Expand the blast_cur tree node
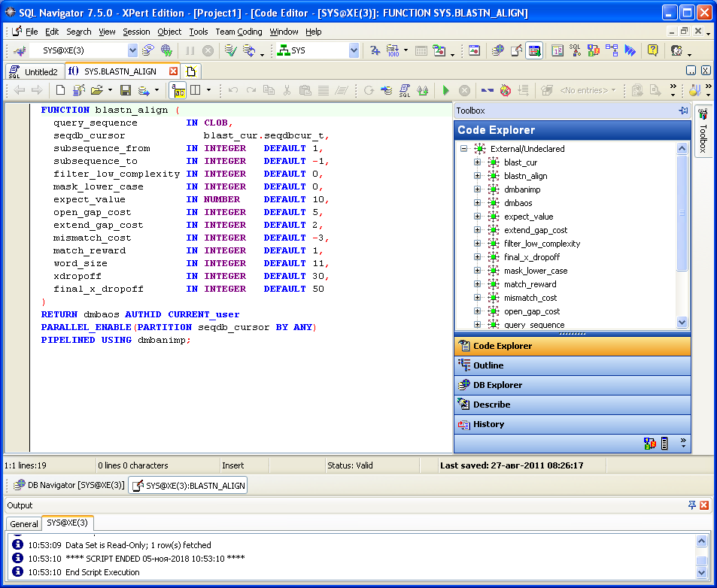The width and height of the screenshot is (717, 588). pos(477,162)
